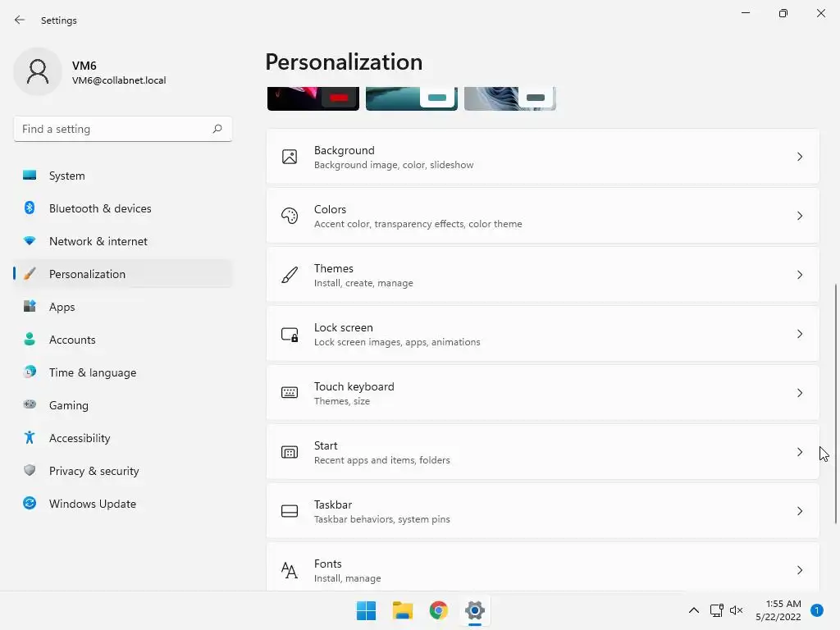Viewport: 840px width, 630px height.
Task: Click the Lock screen icon
Action: (x=290, y=335)
